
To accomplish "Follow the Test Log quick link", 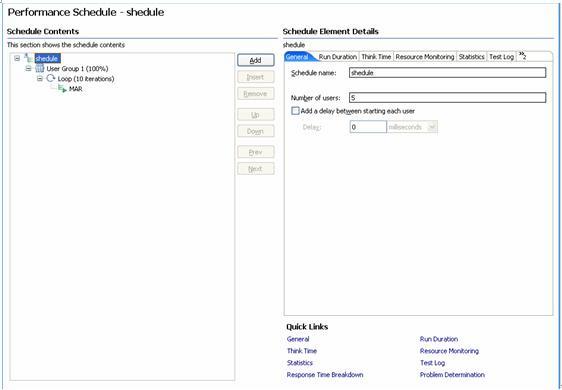I will tap(433, 363).
